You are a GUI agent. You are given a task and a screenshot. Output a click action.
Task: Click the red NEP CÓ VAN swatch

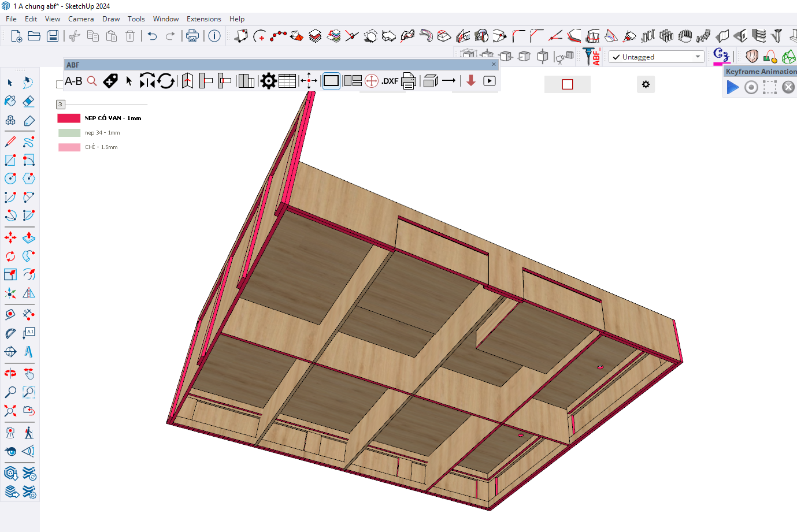click(69, 118)
